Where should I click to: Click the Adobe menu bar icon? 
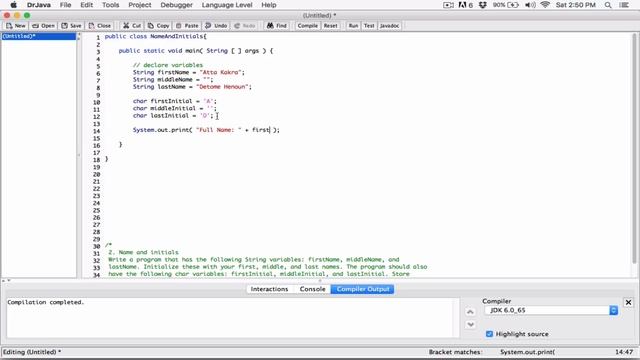[465, 5]
